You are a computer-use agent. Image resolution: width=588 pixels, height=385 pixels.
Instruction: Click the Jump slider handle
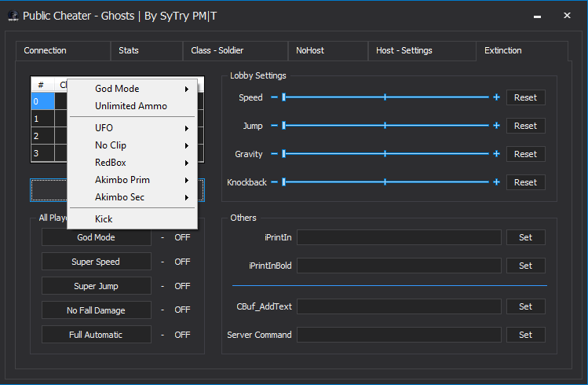pyautogui.click(x=284, y=126)
